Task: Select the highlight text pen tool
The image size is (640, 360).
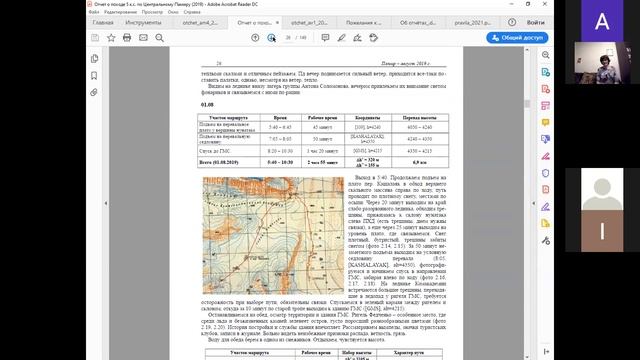Action: pyautogui.click(x=342, y=38)
